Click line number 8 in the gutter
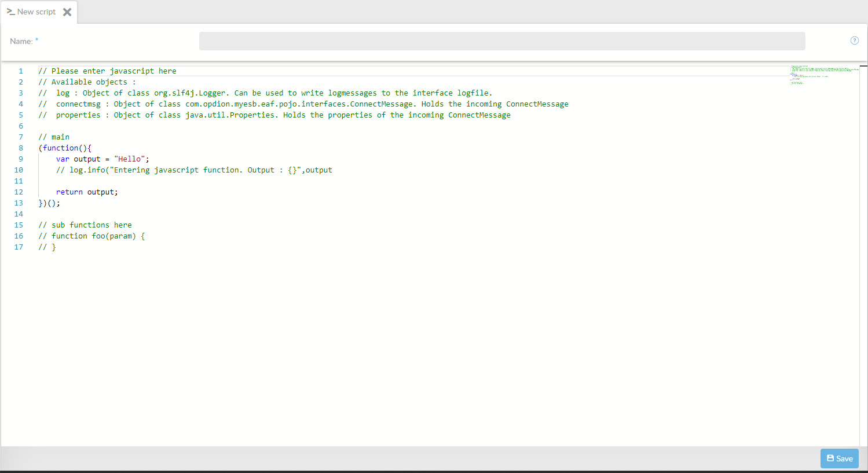This screenshot has width=868, height=473. click(21, 148)
